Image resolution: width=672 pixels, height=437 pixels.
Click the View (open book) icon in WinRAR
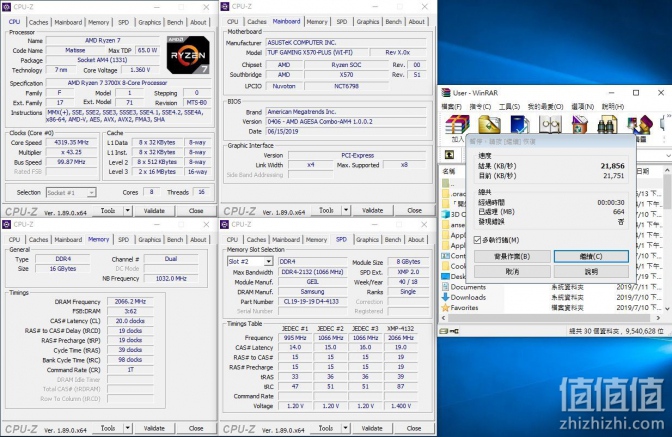(550, 125)
